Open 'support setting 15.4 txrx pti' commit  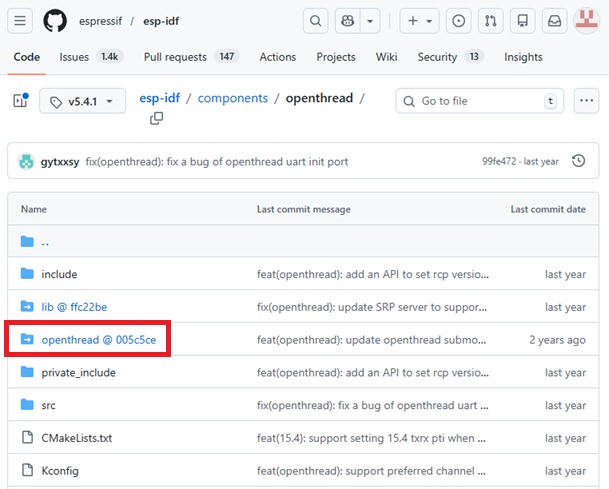tap(371, 438)
